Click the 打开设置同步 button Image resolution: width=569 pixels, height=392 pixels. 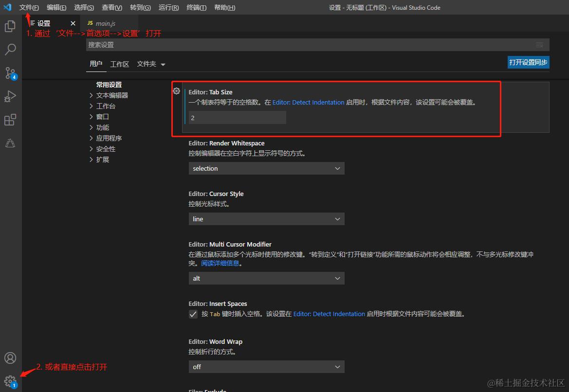tap(528, 62)
